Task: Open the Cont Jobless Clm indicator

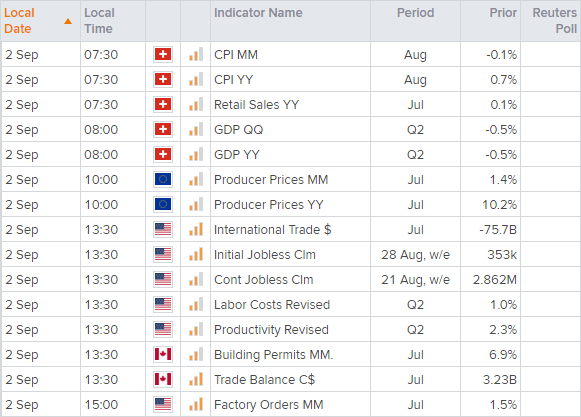Action: [263, 279]
